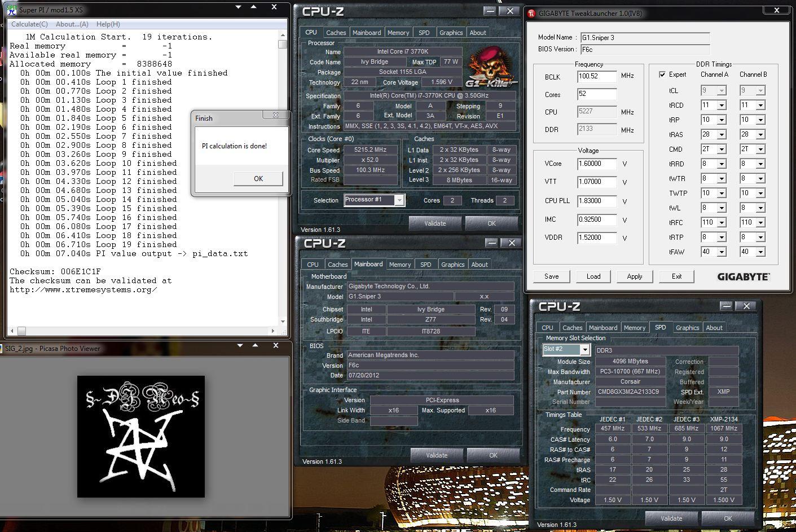This screenshot has height=532, width=796.
Task: Switch to Memory tab in top CPU-Z window
Action: pos(398,33)
